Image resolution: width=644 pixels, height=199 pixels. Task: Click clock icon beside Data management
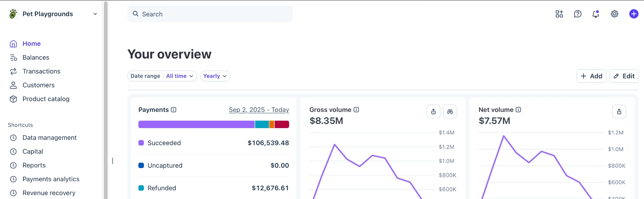coord(13,137)
